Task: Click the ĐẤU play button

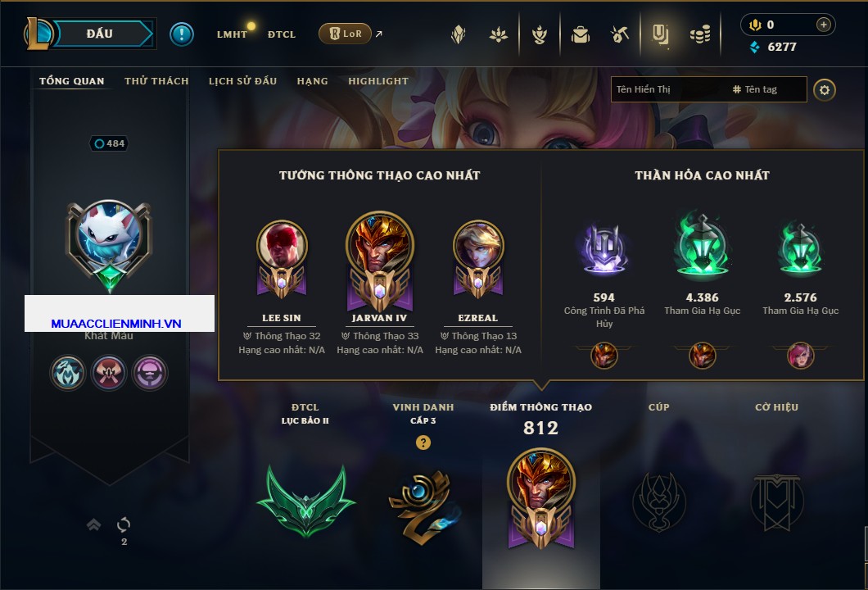Action: (x=101, y=34)
